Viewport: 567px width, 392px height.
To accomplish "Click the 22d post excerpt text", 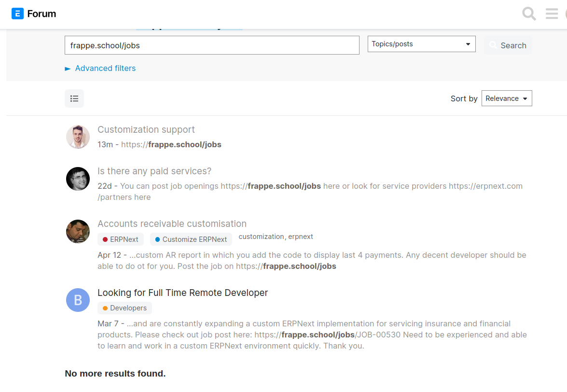I will 310,191.
